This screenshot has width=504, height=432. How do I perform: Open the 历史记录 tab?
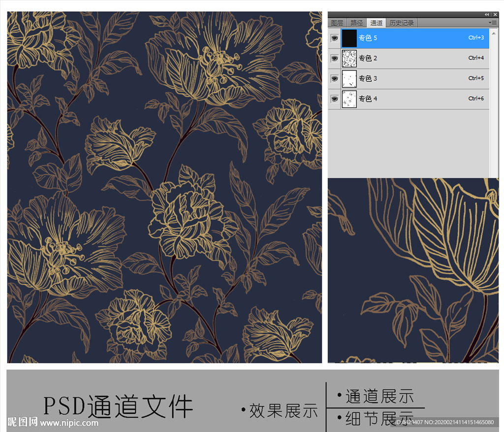pyautogui.click(x=402, y=23)
